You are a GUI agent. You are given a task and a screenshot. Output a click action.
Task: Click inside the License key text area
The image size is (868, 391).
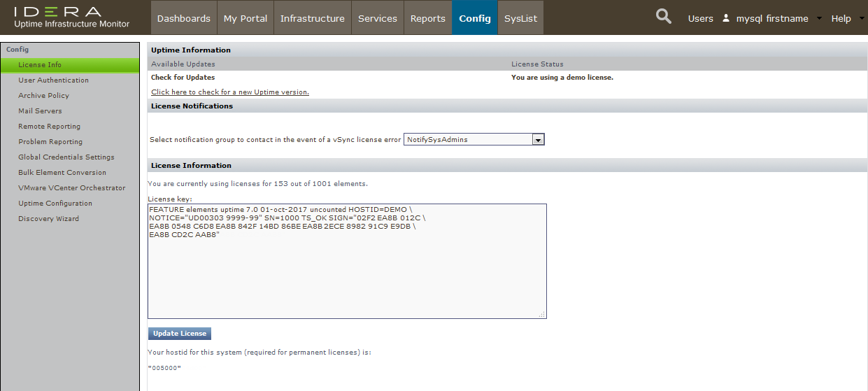coord(347,262)
